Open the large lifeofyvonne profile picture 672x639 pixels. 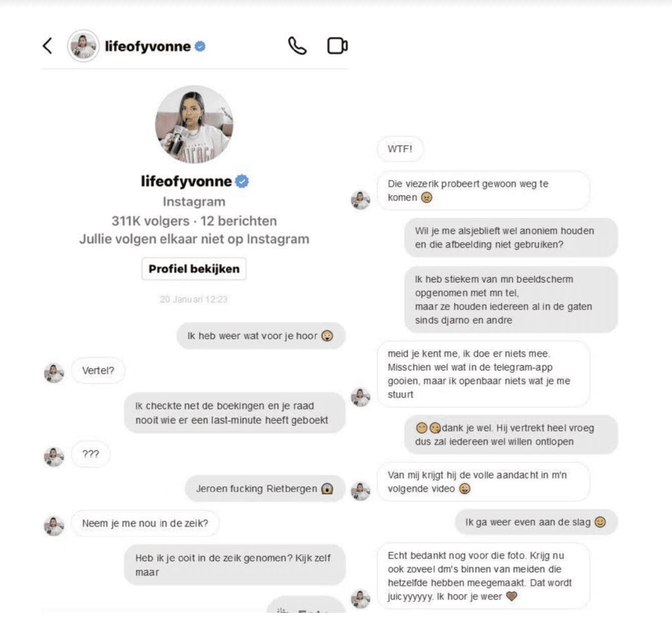194,124
